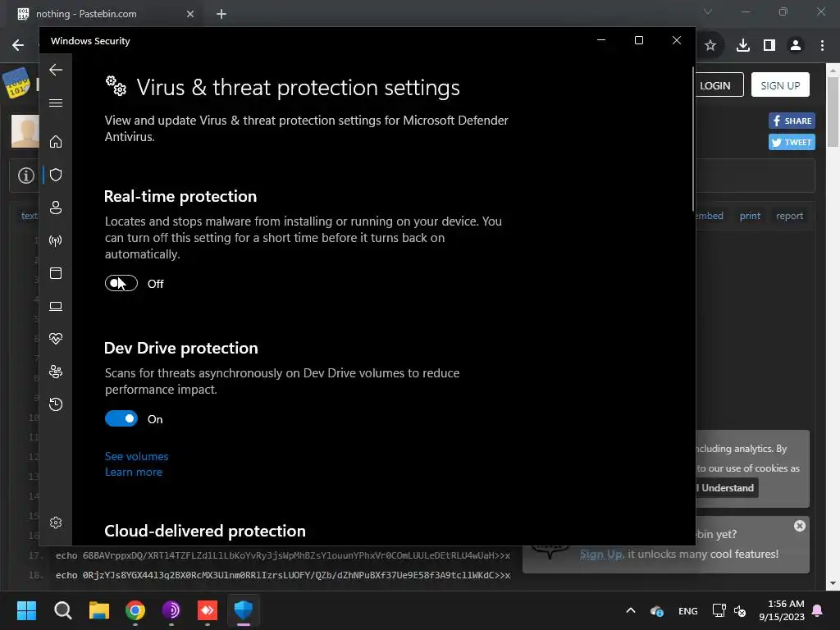Open muted volume tray icon
840x630 pixels.
coord(741,610)
